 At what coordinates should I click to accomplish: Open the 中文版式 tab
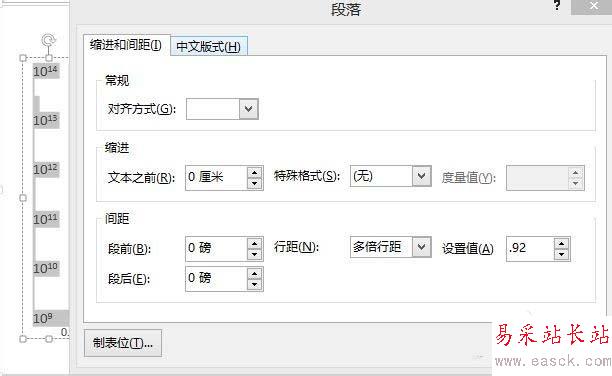click(x=208, y=47)
